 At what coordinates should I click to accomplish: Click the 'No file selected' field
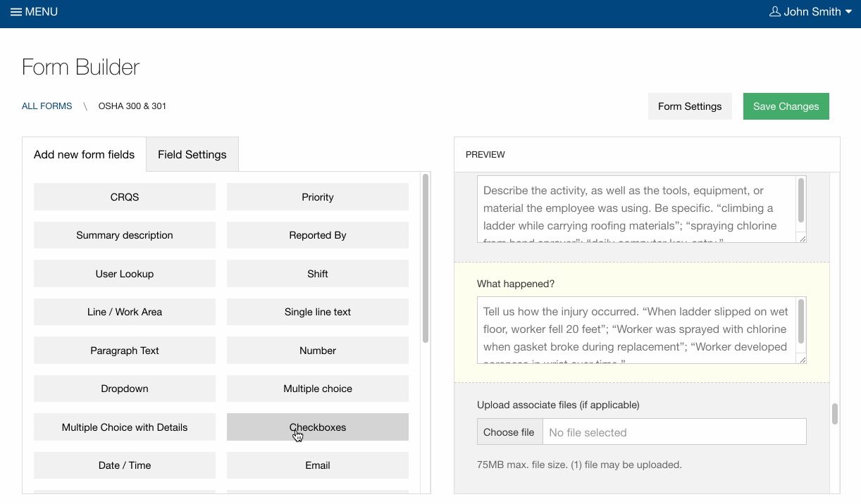coord(674,432)
